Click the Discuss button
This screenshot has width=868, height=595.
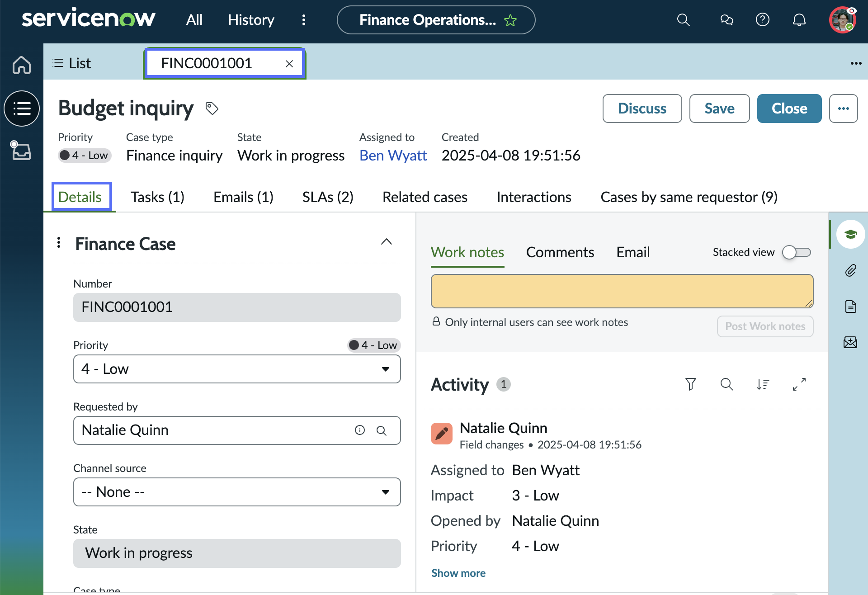pyautogui.click(x=642, y=109)
